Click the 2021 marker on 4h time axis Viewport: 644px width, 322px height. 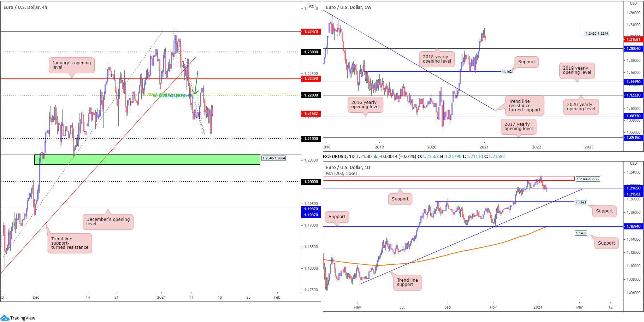coord(161,297)
